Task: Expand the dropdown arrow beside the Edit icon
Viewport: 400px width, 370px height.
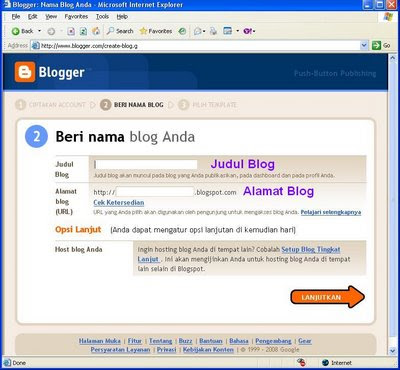Action: click(238, 31)
